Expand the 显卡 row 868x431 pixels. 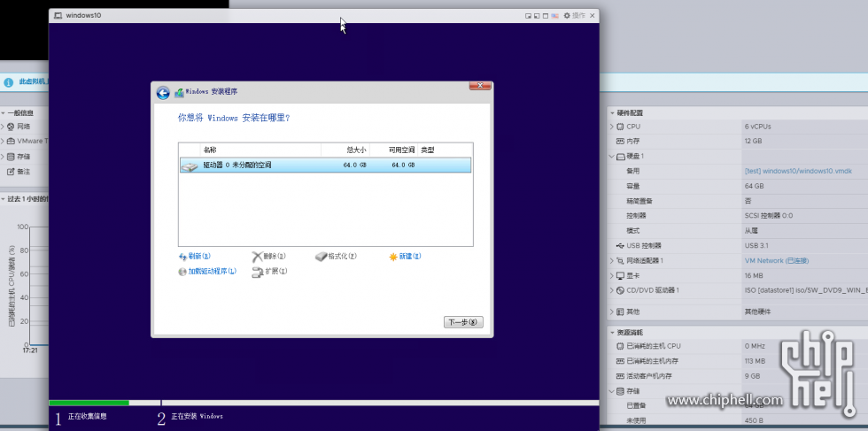(x=612, y=275)
